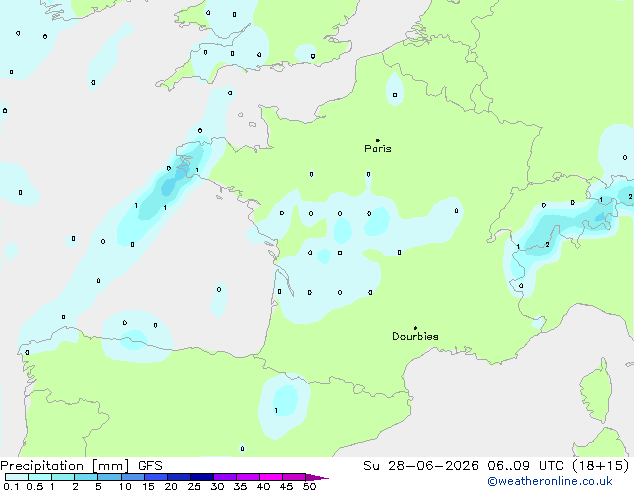Select the 0.5–1 mm legend swatch
The height and width of the screenshot is (490, 634).
pos(40,477)
